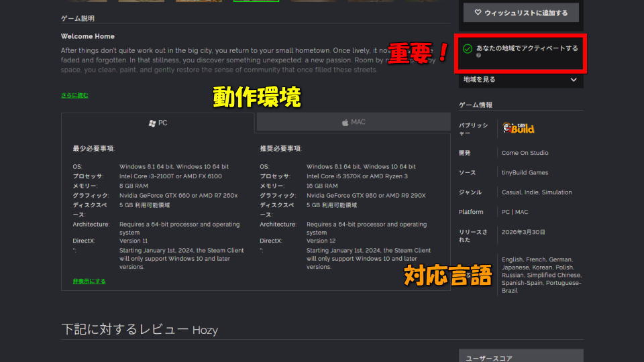Click the Windows logo icon in PC tab
Screen dimensions: 644x362
tap(152, 123)
